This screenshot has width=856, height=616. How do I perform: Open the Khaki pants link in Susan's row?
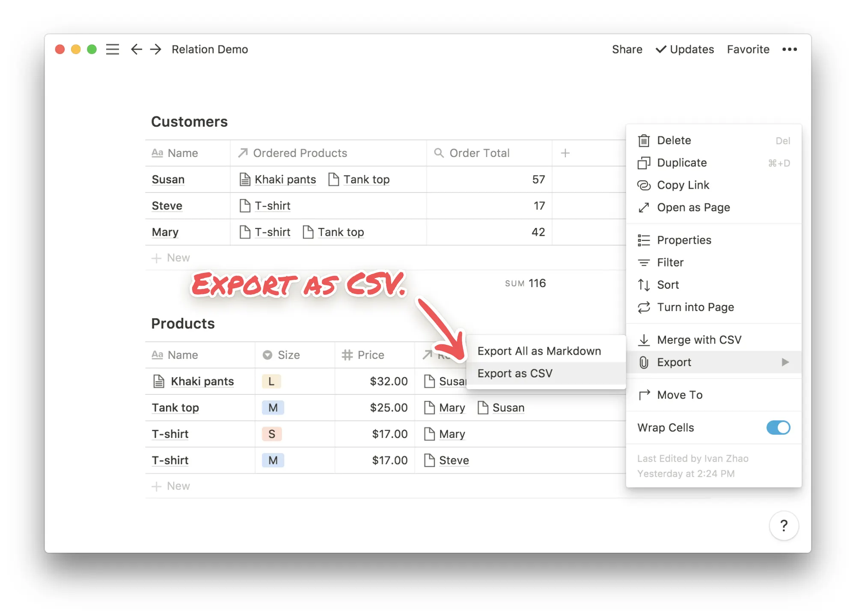[285, 180]
